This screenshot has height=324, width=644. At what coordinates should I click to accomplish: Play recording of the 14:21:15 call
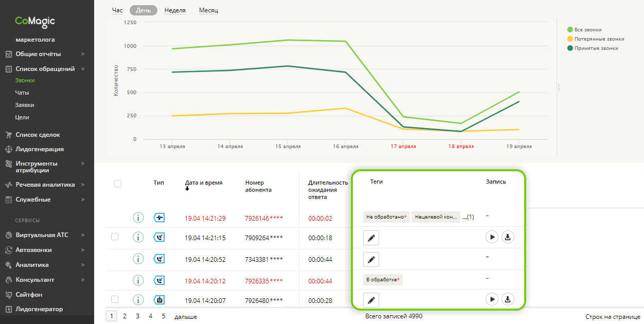[x=492, y=237]
